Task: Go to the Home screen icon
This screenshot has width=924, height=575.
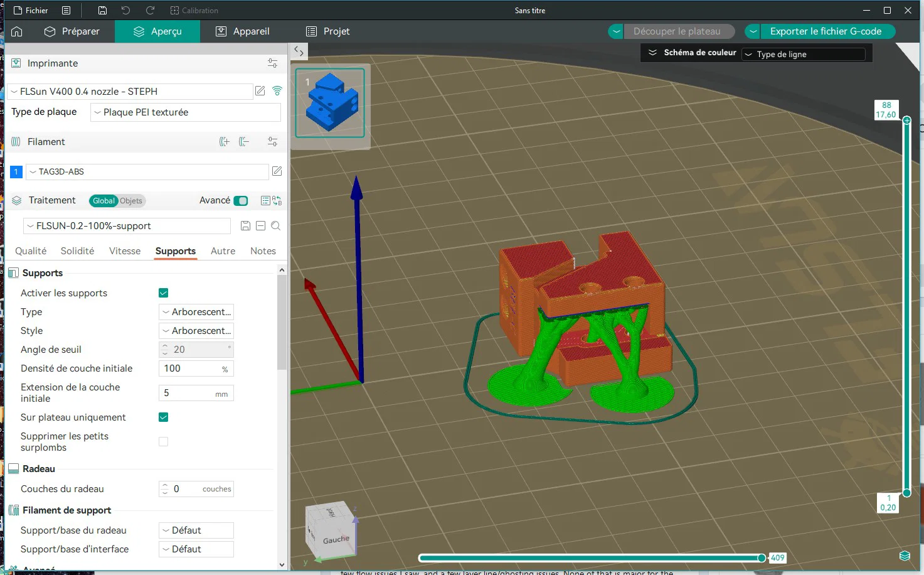Action: coord(17,31)
